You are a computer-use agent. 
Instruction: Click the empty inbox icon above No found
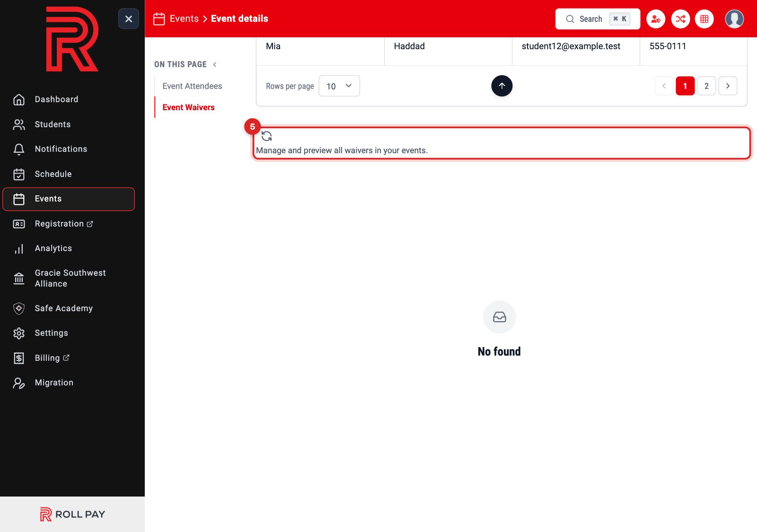click(500, 317)
